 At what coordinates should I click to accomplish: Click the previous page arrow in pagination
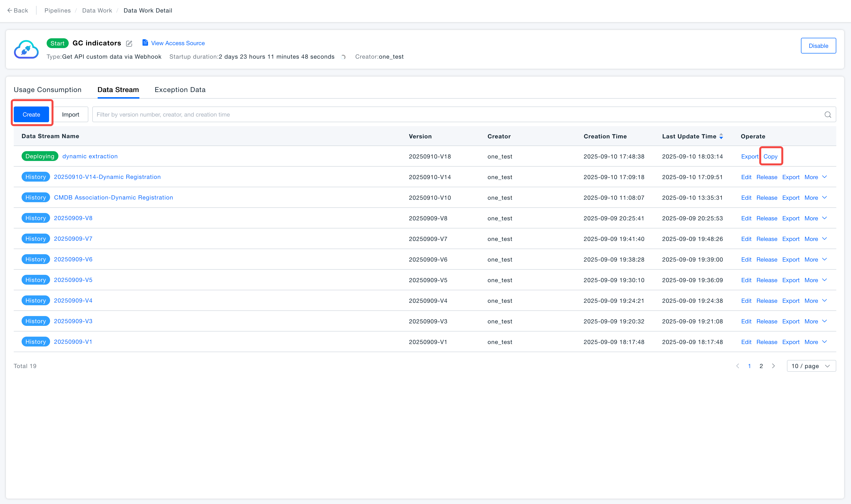pos(737,366)
